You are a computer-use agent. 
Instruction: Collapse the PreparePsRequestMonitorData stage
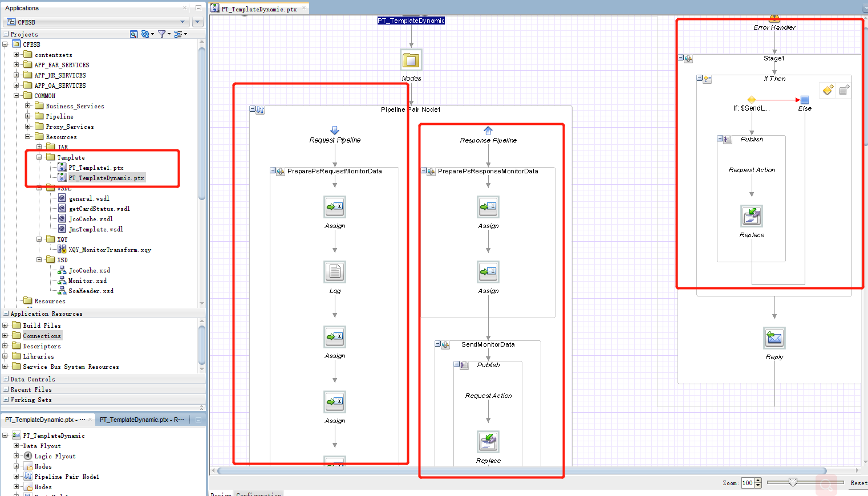coord(273,170)
